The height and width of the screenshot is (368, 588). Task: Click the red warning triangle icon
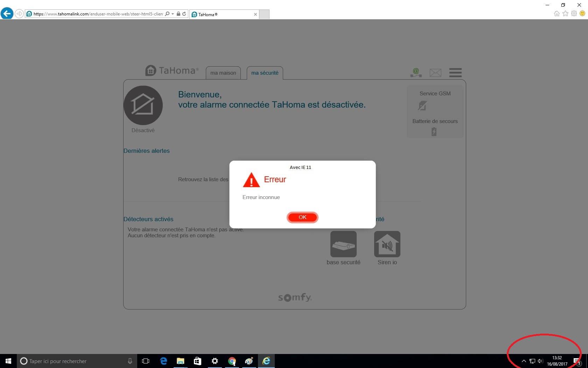click(x=251, y=180)
